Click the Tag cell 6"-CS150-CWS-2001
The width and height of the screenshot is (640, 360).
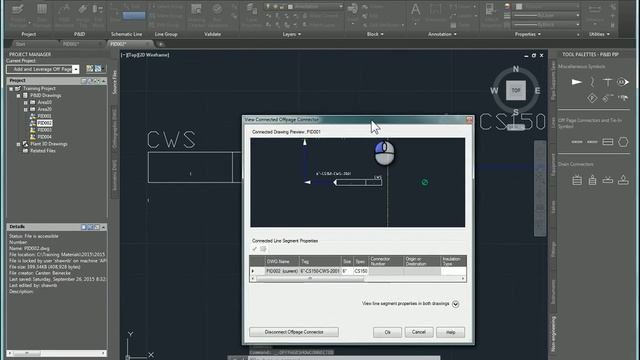[x=320, y=271]
